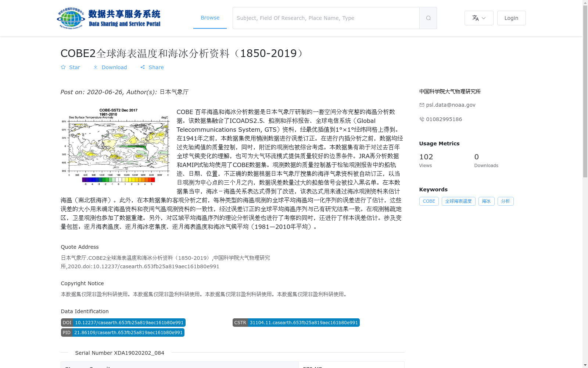Select the COBE keyword tag
This screenshot has width=588, height=368.
429,201
